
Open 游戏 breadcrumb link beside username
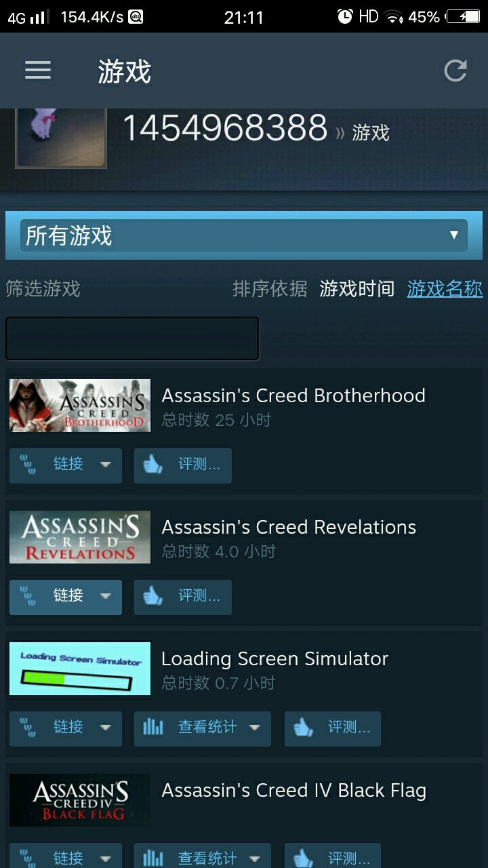click(x=371, y=133)
